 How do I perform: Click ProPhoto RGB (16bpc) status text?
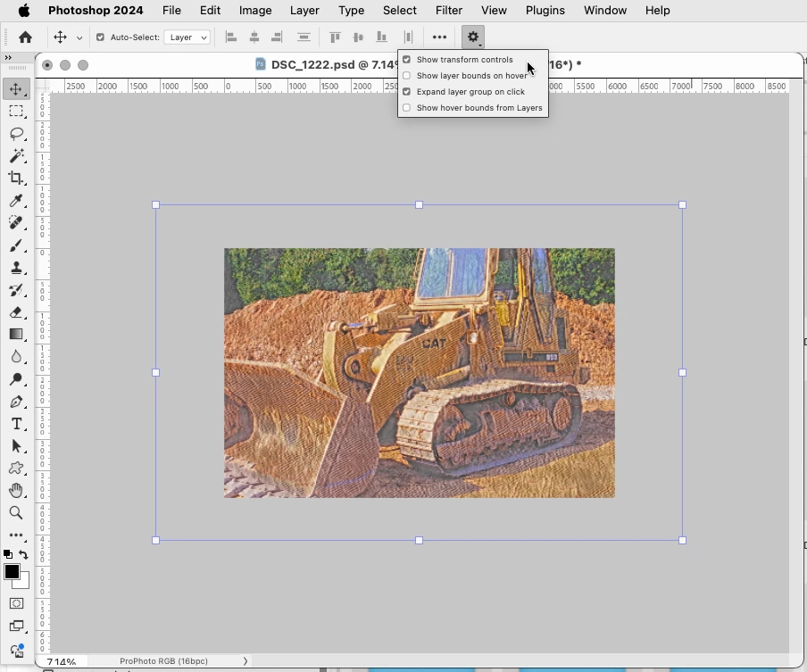pos(163,661)
